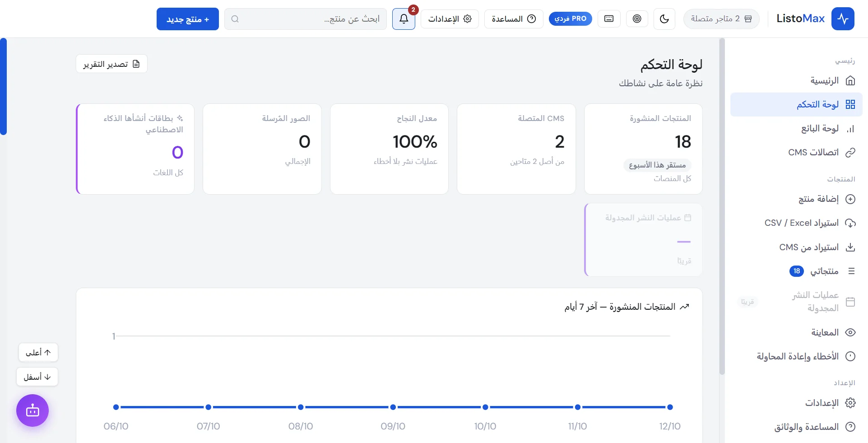Open the الصور المُرسلة stat card
868x443 pixels.
262,149
